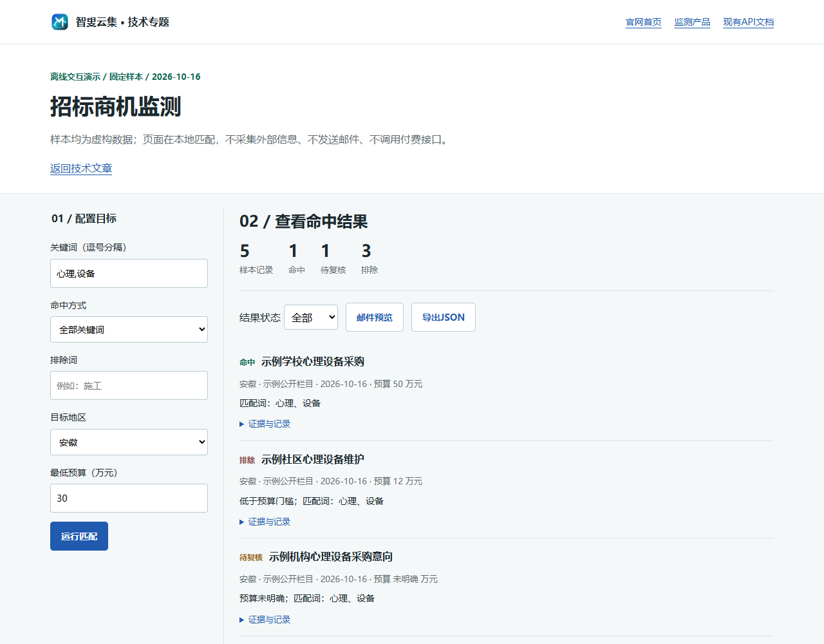Screen dimensions: 824x644
Task: Click the text 预算未明确；匹配词：心理、设备
Action: [307, 598]
